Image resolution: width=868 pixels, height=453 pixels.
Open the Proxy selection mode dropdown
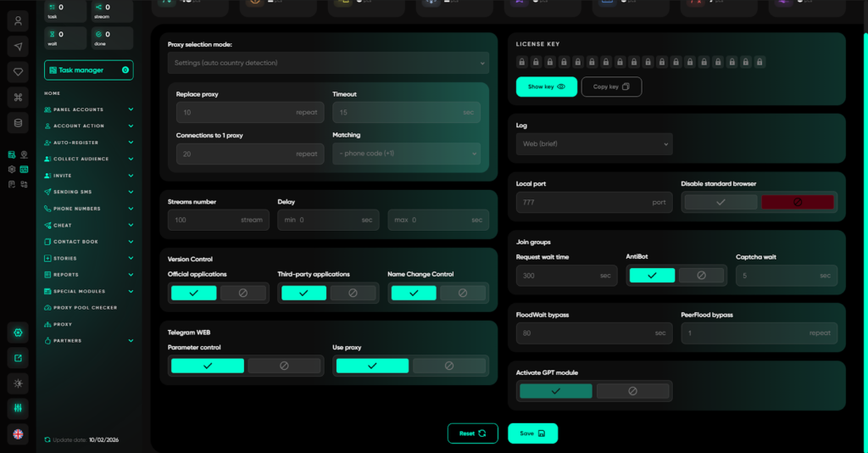click(x=328, y=63)
